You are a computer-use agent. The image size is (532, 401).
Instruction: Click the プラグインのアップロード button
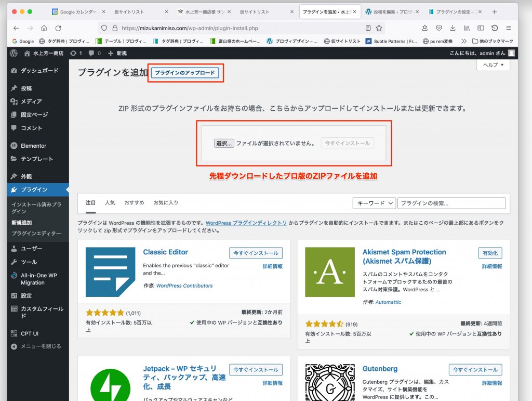(185, 73)
